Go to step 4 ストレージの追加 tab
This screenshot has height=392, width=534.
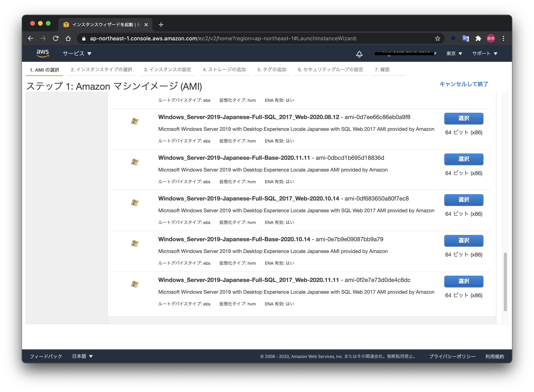pyautogui.click(x=224, y=70)
